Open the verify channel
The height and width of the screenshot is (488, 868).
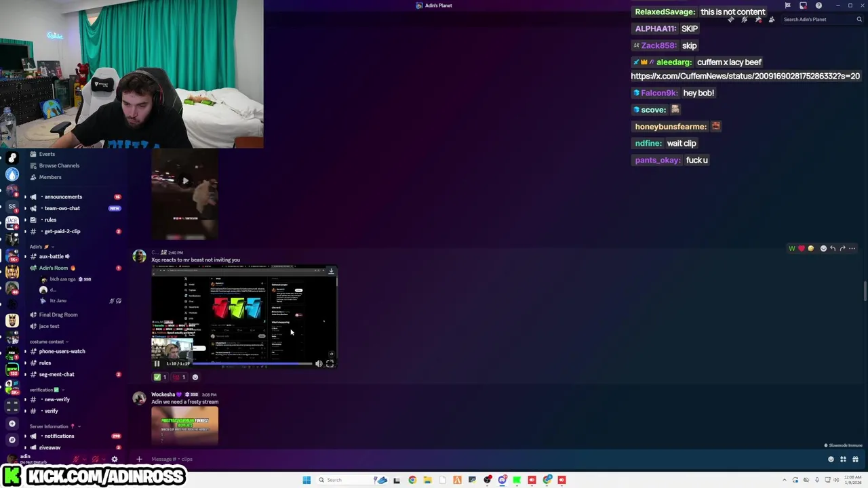(x=51, y=411)
